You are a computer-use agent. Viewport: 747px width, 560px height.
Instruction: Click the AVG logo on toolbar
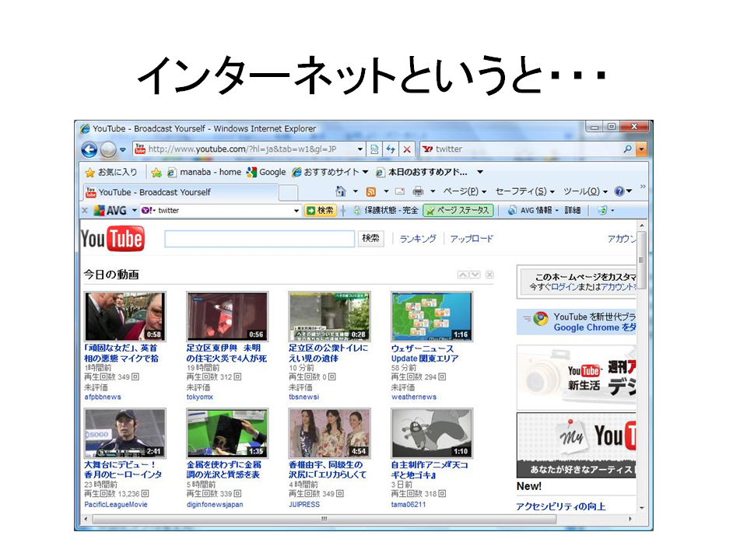[110, 210]
